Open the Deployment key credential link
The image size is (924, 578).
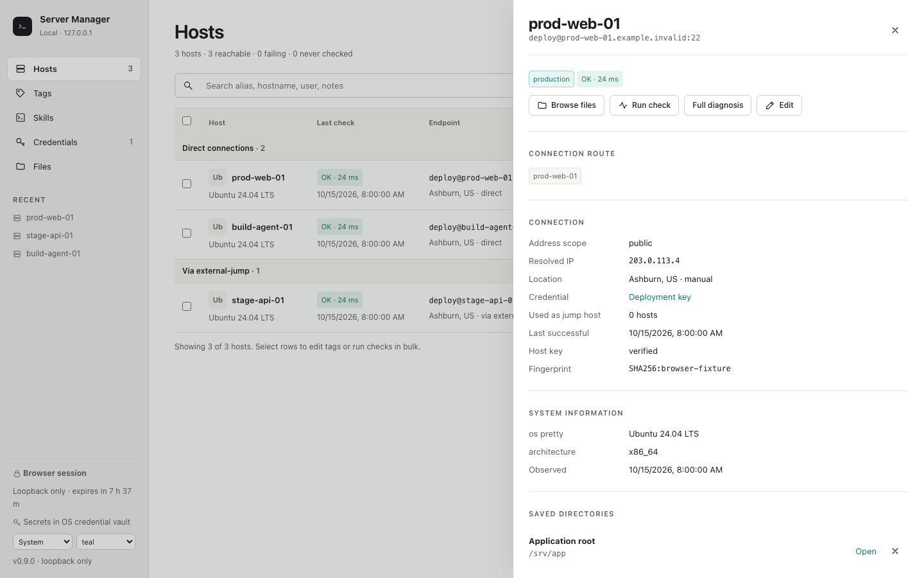[x=660, y=297]
